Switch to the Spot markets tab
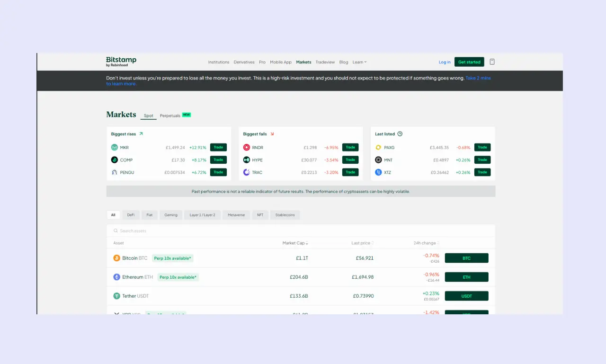 point(149,115)
